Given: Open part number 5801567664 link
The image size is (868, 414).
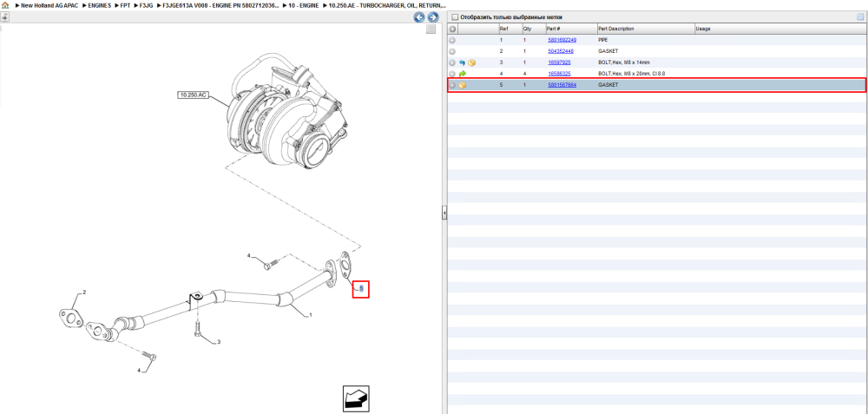Looking at the screenshot, I should click(562, 86).
